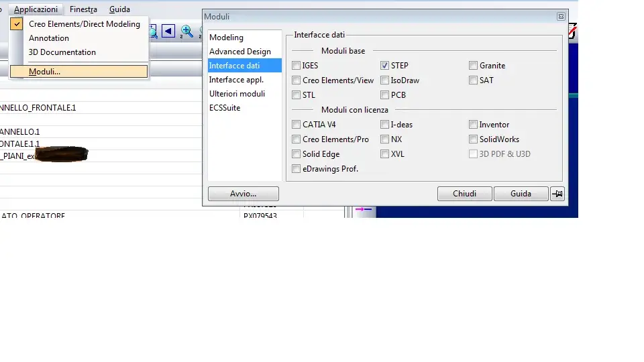The height and width of the screenshot is (362, 644).
Task: Enable the IGES module checkbox
Action: [x=296, y=65]
